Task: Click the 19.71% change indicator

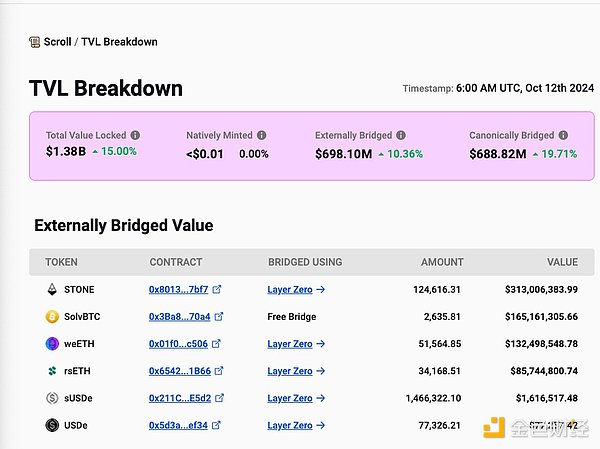Action: point(555,154)
